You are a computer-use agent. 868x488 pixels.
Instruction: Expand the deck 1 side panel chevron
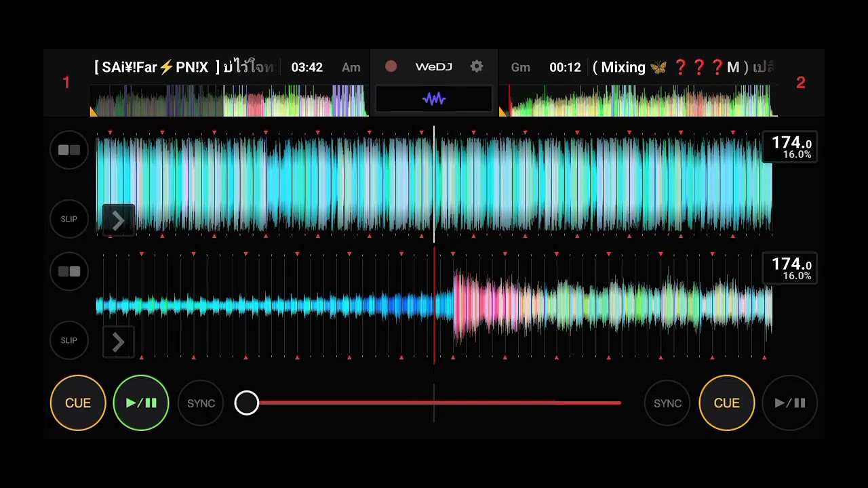[x=118, y=220]
